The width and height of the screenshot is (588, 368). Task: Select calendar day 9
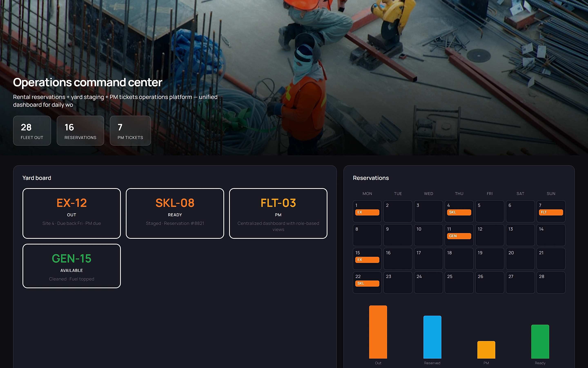point(398,235)
